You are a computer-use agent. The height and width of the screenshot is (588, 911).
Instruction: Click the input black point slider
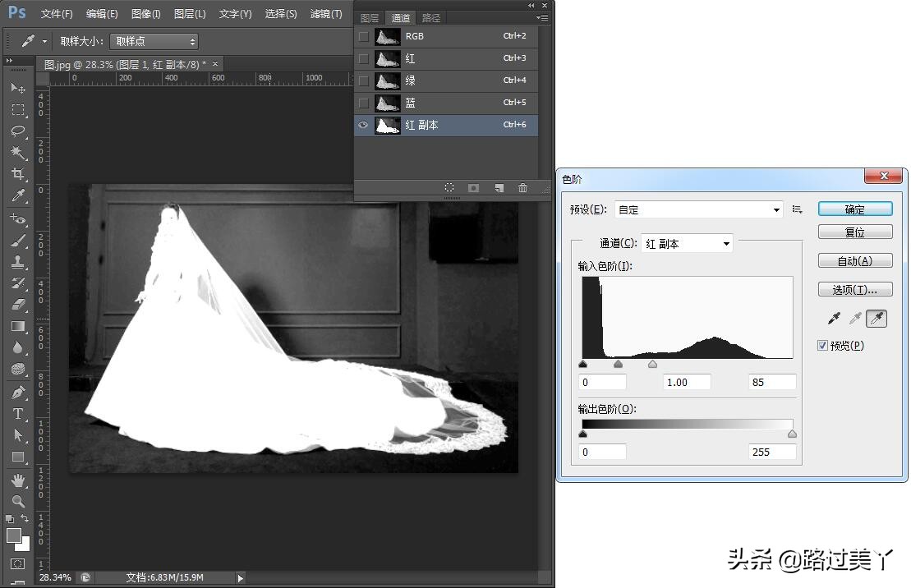point(582,365)
